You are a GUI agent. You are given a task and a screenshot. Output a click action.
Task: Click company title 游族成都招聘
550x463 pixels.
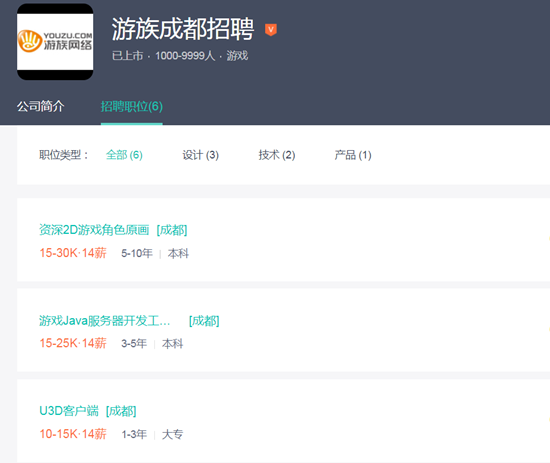[183, 29]
